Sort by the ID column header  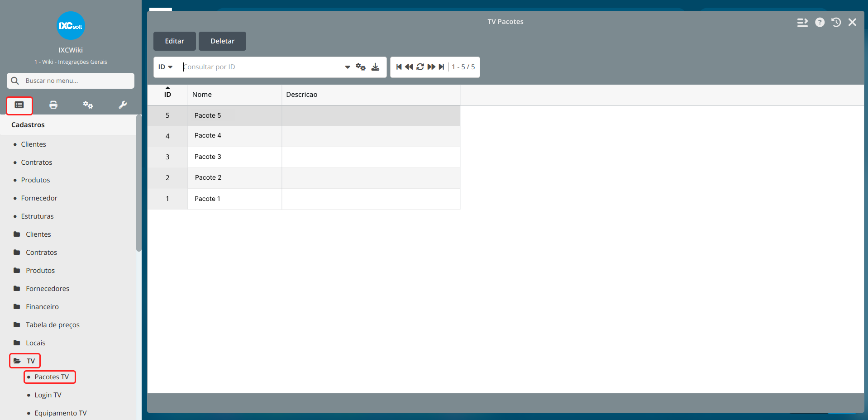[x=167, y=95]
